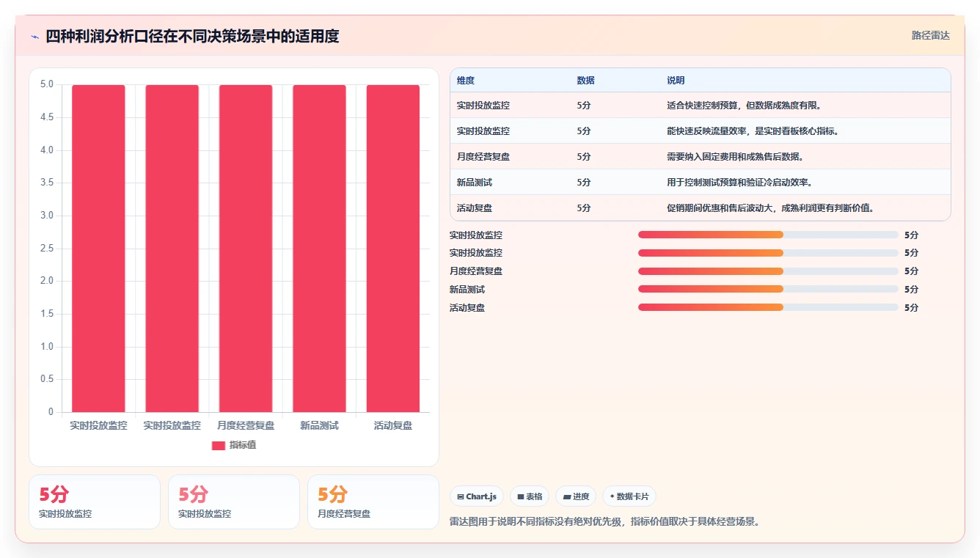
Task: Click the 月度经营复盘 cell in the table
Action: point(483,157)
